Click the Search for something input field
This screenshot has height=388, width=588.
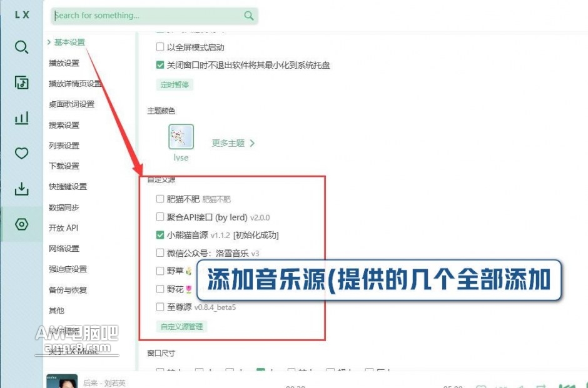coord(147,16)
